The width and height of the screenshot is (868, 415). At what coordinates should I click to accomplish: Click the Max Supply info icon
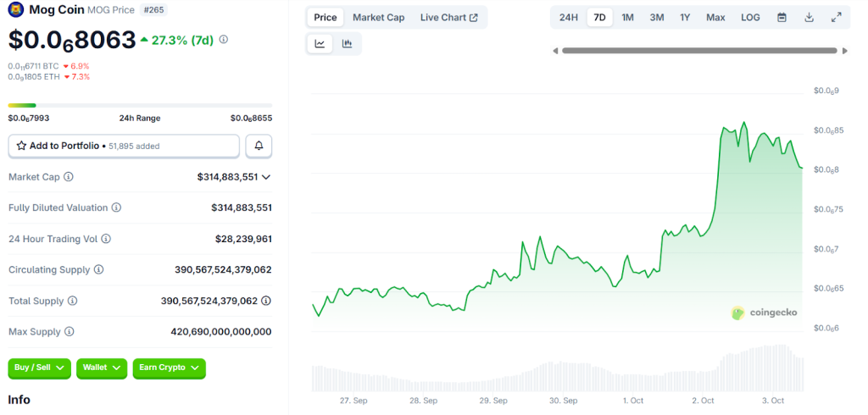70,332
